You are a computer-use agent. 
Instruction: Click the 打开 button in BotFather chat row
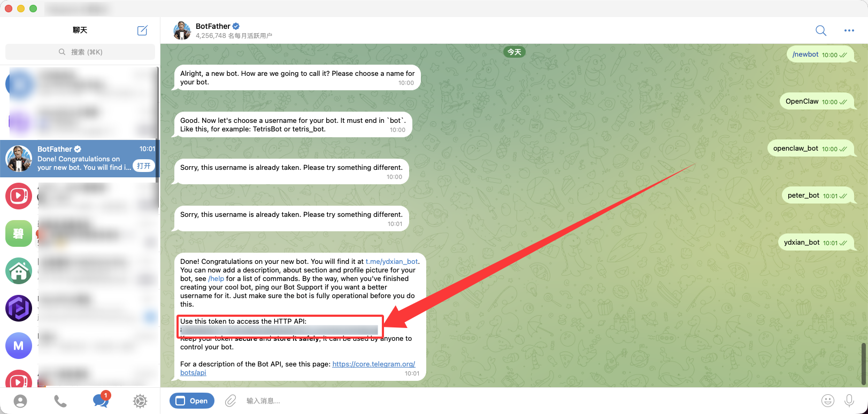pyautogui.click(x=144, y=166)
